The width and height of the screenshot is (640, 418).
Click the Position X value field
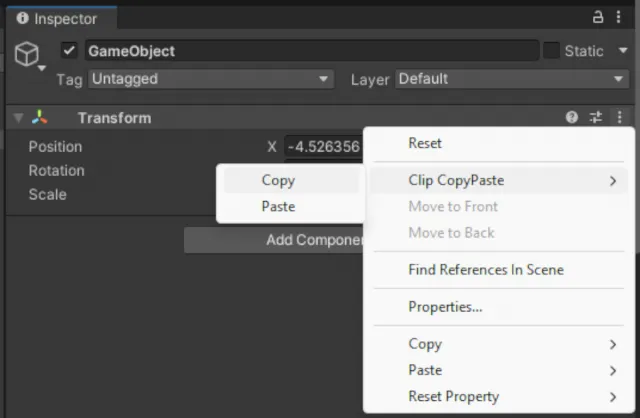click(x=323, y=147)
